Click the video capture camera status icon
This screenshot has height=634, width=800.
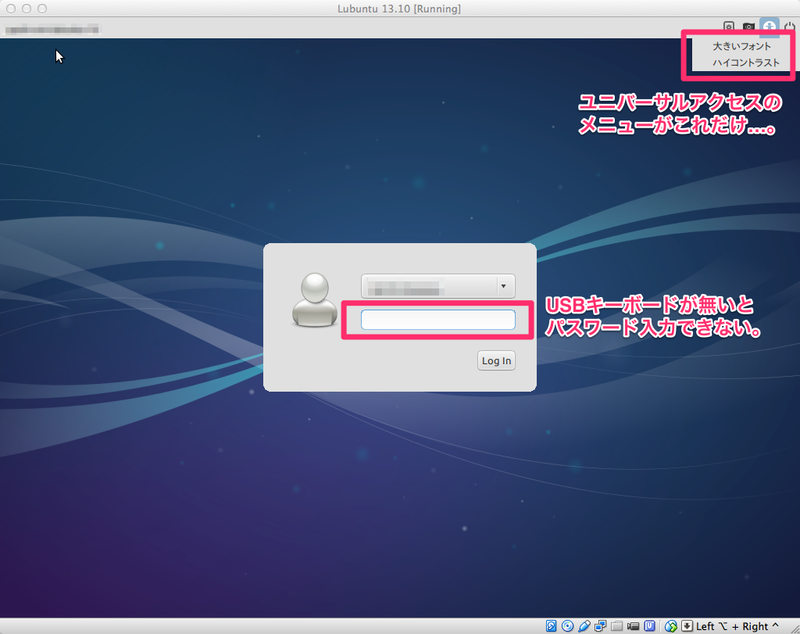pyautogui.click(x=633, y=626)
